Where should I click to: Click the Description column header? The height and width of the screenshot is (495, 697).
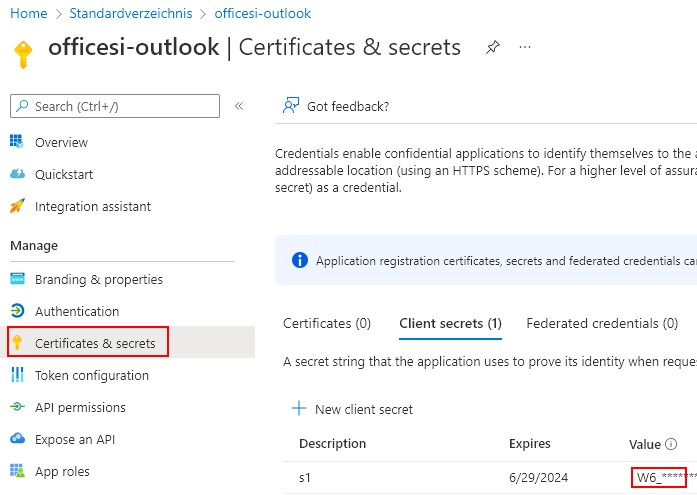click(x=332, y=443)
